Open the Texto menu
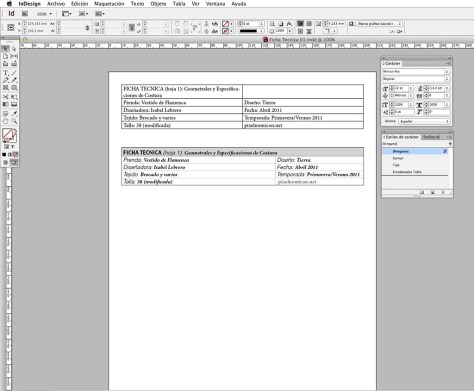Image resolution: width=474 pixels, height=391 pixels. 137,4
